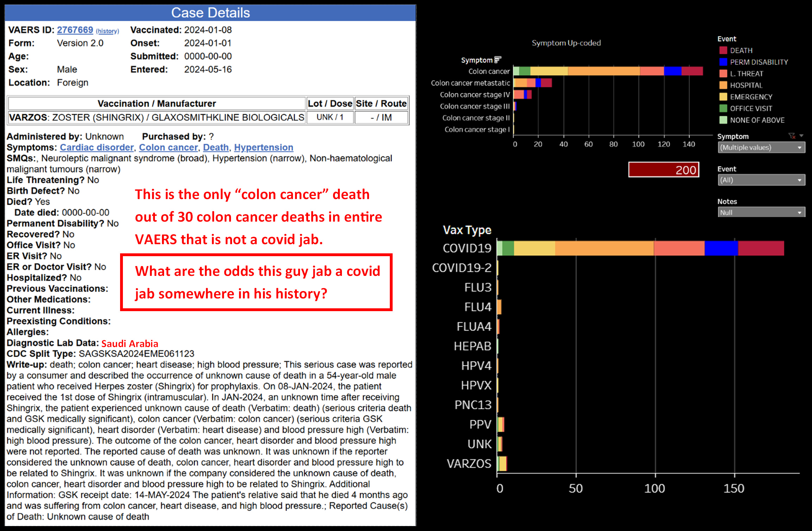Expand the Notes Null dropdown
This screenshot has width=812, height=531.
761,212
